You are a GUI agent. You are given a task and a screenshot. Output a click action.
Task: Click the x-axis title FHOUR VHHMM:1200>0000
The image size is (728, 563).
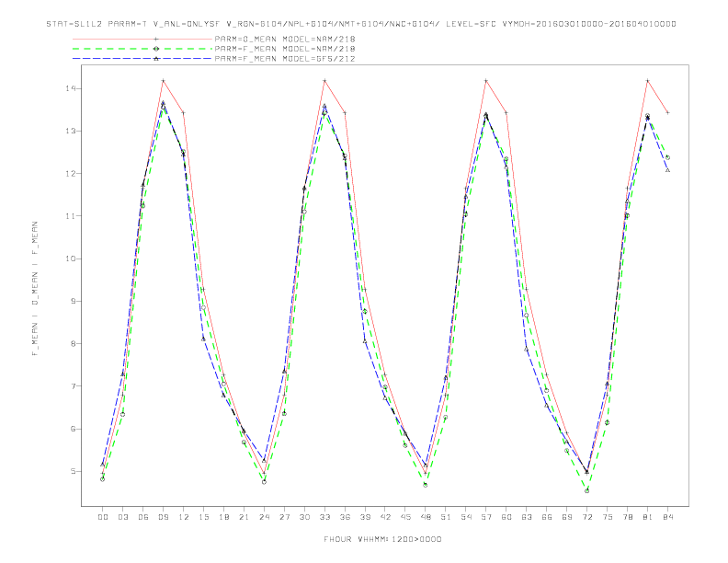(382, 539)
